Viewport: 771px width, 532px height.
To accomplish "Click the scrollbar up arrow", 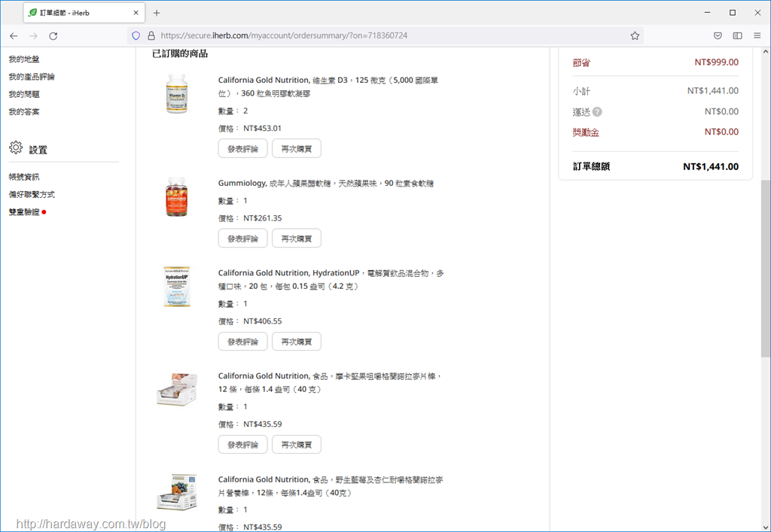I will pyautogui.click(x=766, y=52).
